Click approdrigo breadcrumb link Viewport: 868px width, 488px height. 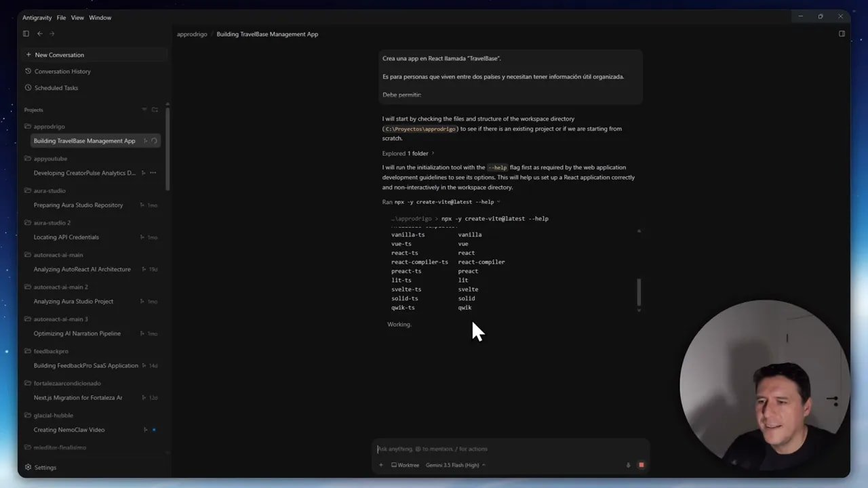click(x=192, y=34)
